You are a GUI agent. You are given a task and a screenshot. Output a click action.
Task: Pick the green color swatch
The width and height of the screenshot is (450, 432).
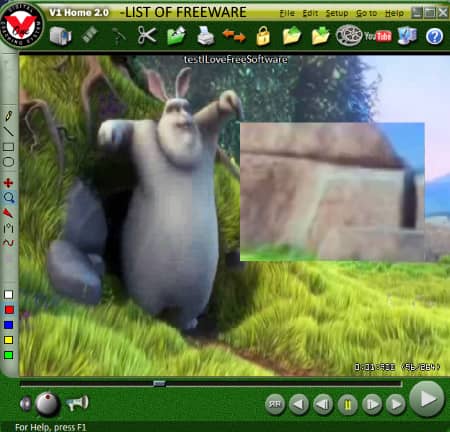(9, 355)
